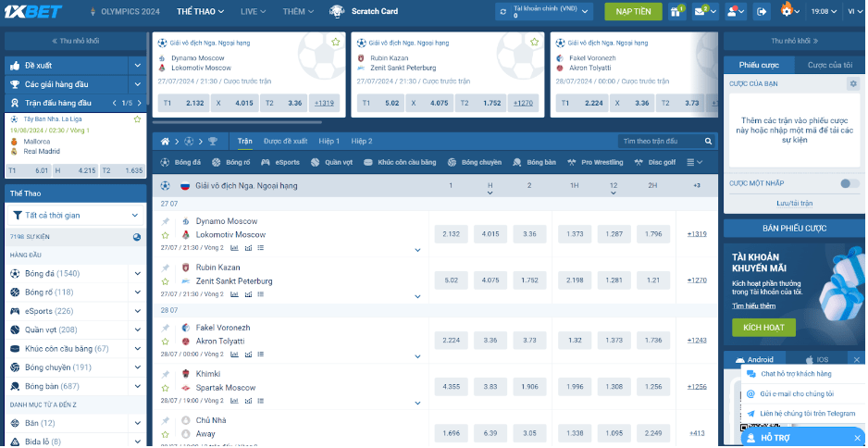Click Lưu/tải trận link

click(794, 204)
